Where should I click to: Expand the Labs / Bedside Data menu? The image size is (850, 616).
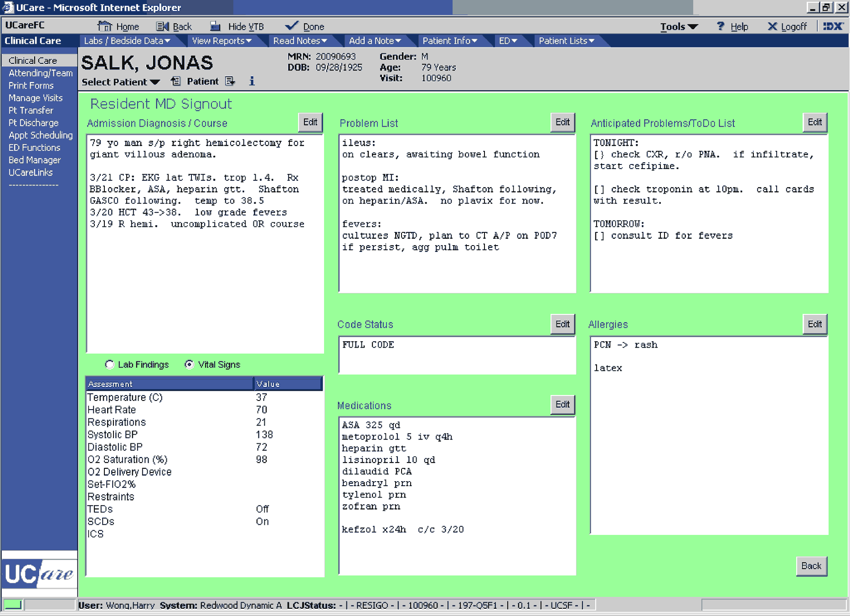point(127,41)
